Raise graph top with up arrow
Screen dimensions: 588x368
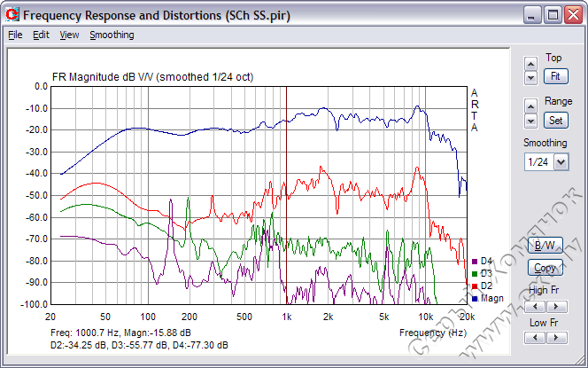point(530,64)
